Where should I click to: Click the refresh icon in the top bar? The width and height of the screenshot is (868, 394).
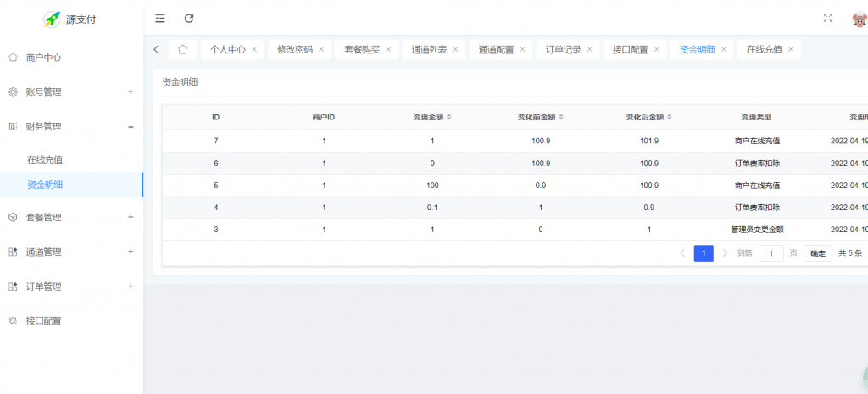tap(189, 19)
